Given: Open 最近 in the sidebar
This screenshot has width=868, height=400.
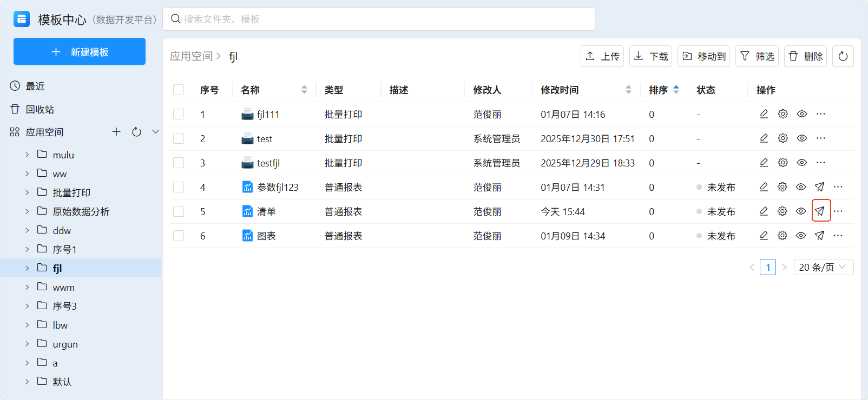Looking at the screenshot, I should click(x=35, y=86).
